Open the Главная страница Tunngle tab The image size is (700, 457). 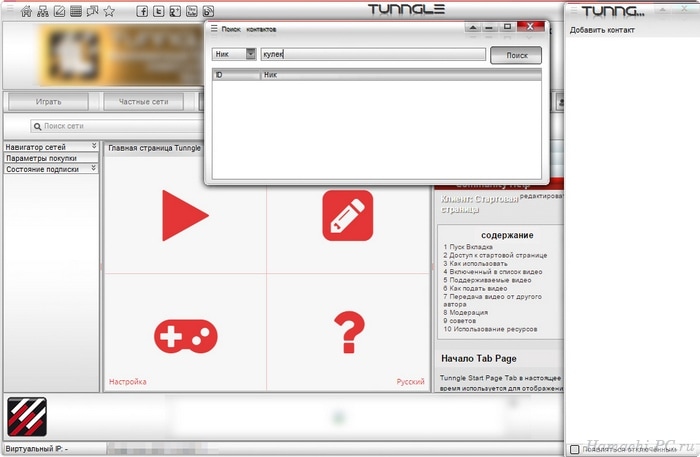154,148
